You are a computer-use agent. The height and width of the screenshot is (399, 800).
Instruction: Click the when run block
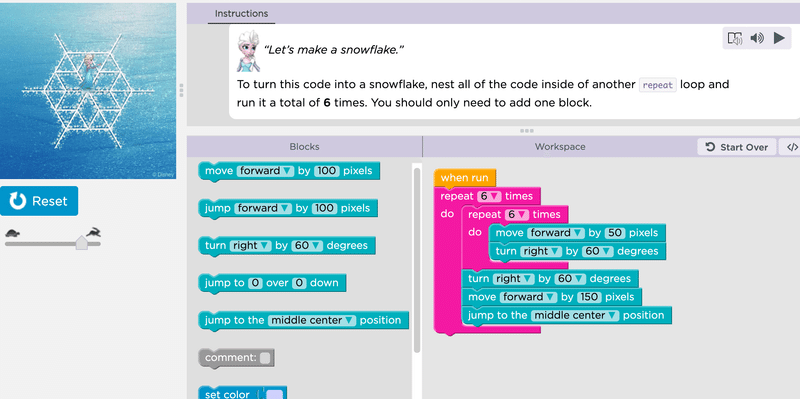pos(465,178)
